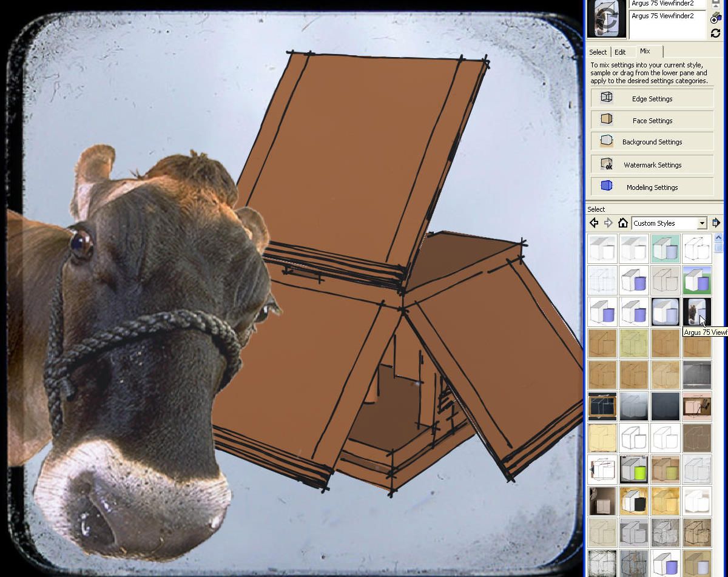Click the styles list scrollbar thumb
Viewport: 728px width, 577px height.
pyautogui.click(x=719, y=247)
